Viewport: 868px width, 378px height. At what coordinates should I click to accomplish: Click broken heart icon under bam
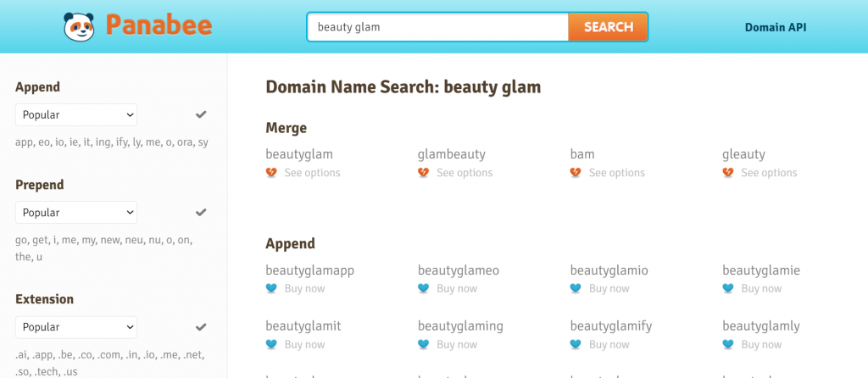pos(576,173)
